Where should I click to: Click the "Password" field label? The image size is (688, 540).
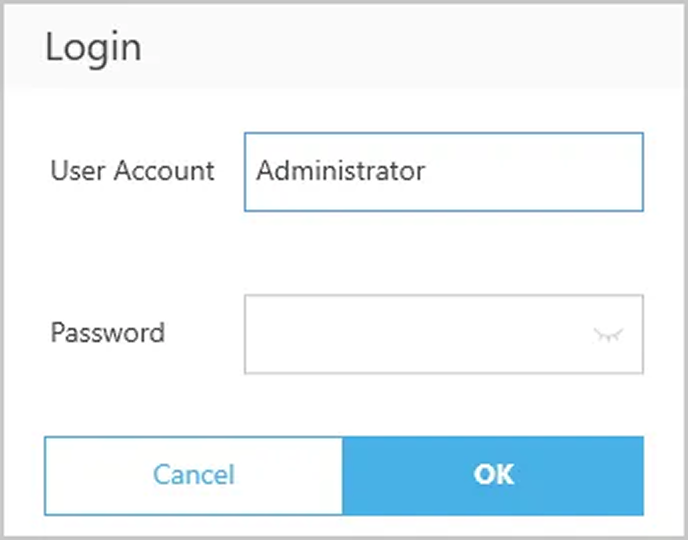tap(107, 333)
